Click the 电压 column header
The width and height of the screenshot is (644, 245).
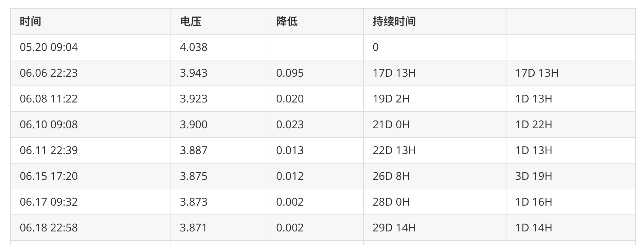pyautogui.click(x=191, y=21)
